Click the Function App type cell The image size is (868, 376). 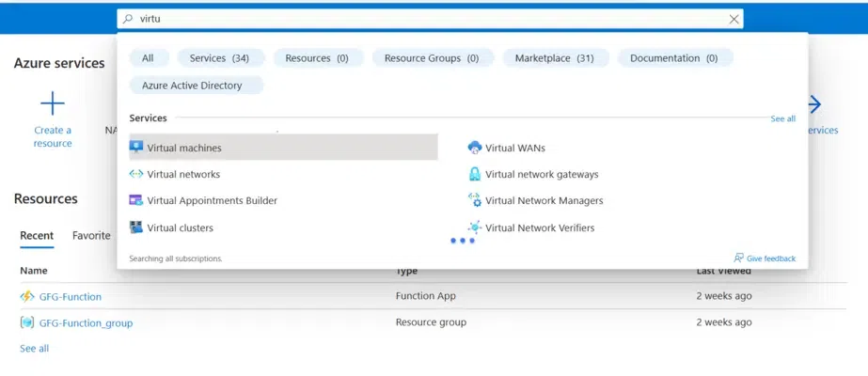click(426, 296)
